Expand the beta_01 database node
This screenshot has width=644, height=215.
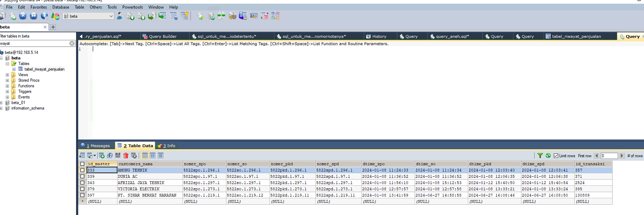tap(1, 103)
